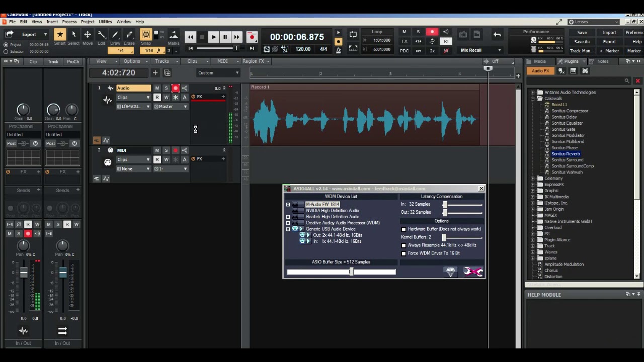Activate the Move tool
The width and height of the screenshot is (644, 362).
point(88,34)
